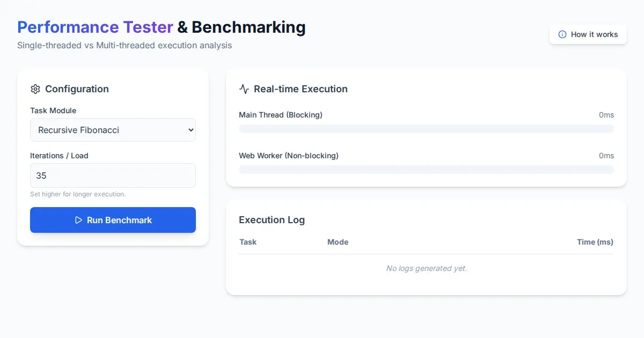644x338 pixels.
Task: Click the Web Worker (Non-blocking) label
Action: click(288, 156)
